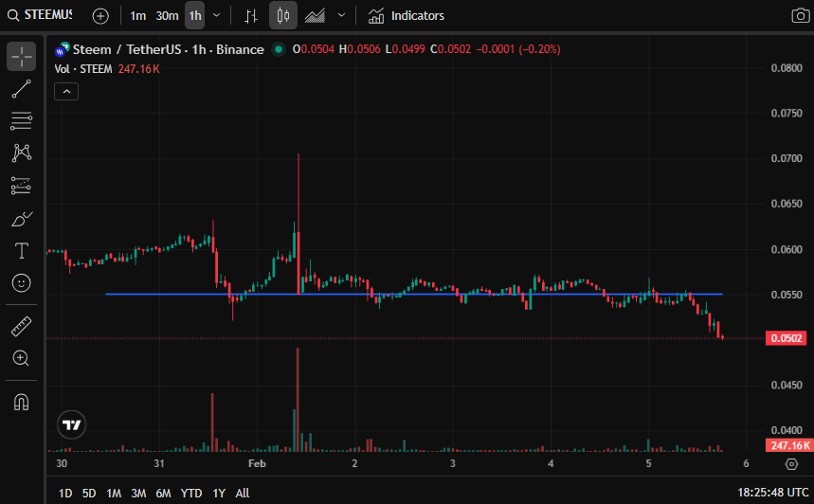Screen dimensions: 814x504
Task: Select the 30m timeframe
Action: coord(167,15)
